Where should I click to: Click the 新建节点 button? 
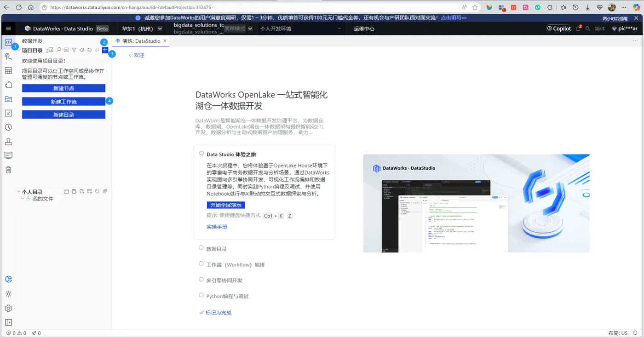coord(63,88)
